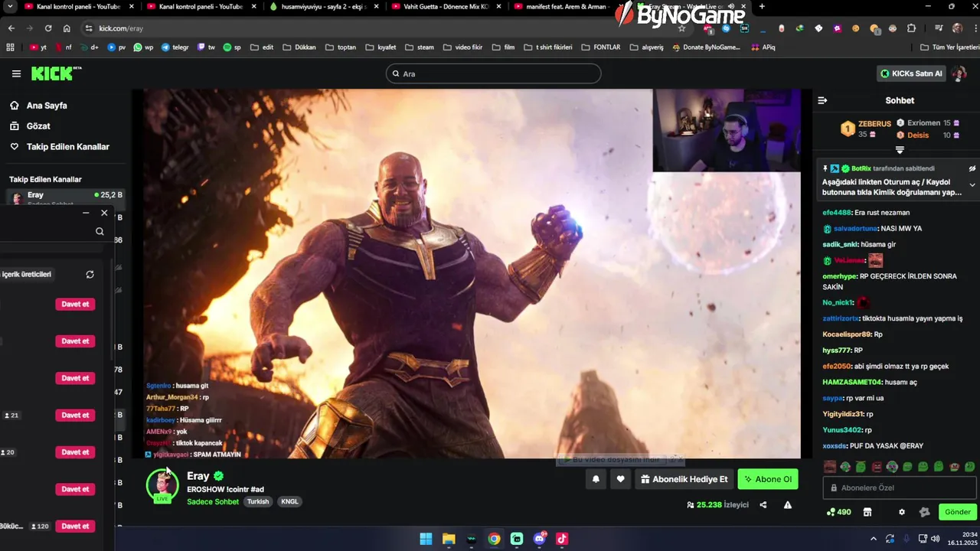Screen dimensions: 980x551
Task: Click the Turkish language tag
Action: 258,502
